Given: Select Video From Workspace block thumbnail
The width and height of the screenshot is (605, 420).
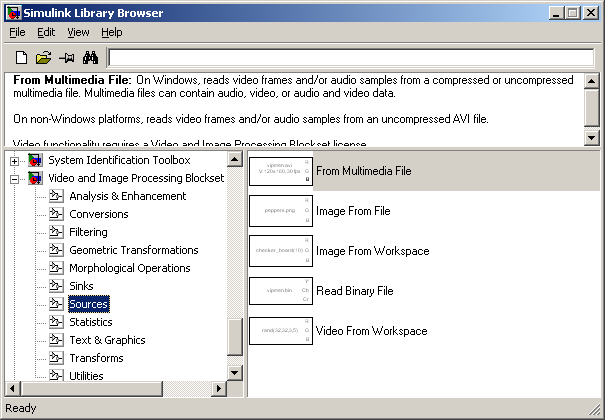Looking at the screenshot, I should coord(281,331).
